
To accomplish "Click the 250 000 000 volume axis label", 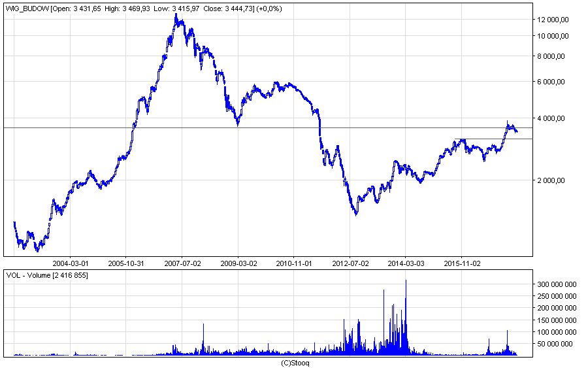I will coord(557,296).
